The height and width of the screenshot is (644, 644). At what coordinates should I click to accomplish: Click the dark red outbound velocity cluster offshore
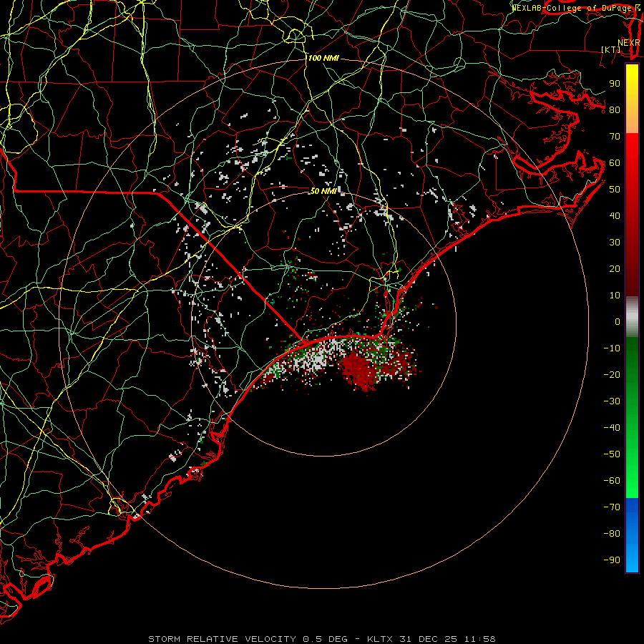[361, 370]
